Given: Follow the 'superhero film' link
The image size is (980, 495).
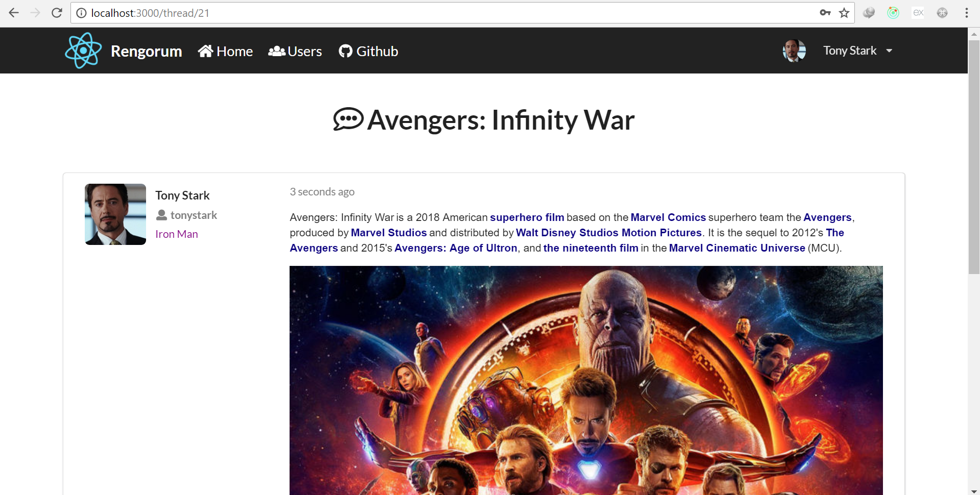Looking at the screenshot, I should (x=527, y=217).
